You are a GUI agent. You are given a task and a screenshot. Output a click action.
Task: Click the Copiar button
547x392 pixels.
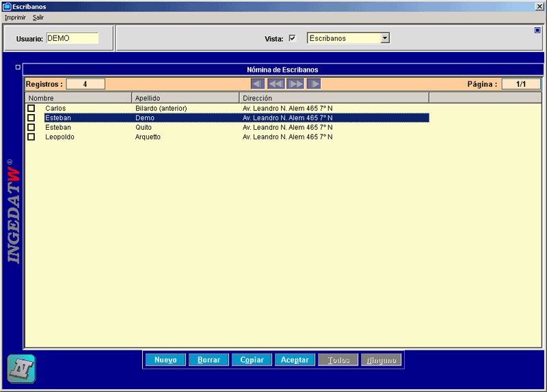coord(252,360)
